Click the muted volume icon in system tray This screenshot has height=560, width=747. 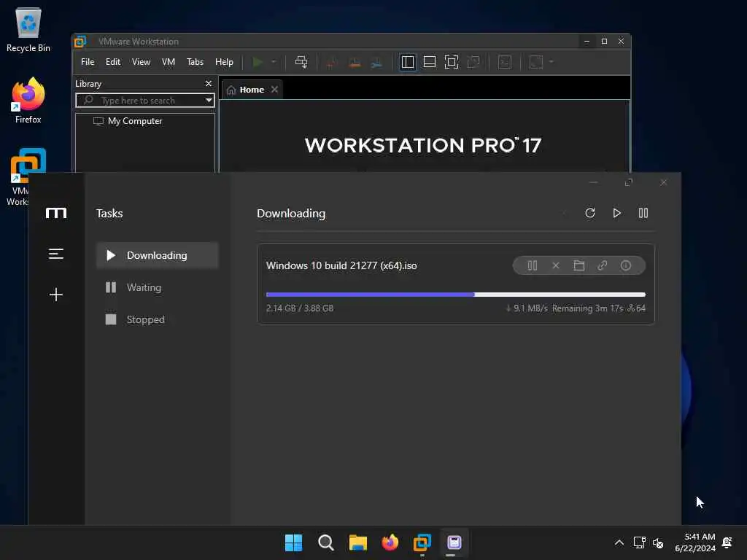click(x=658, y=542)
